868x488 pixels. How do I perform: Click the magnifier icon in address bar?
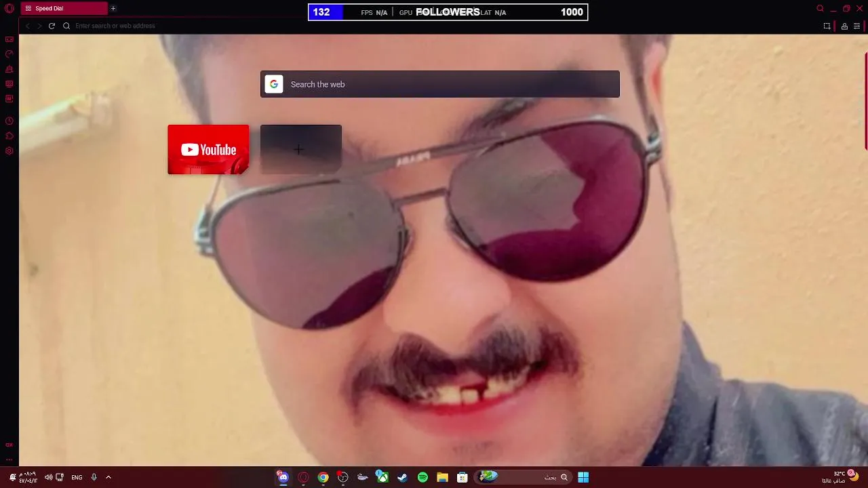[66, 26]
